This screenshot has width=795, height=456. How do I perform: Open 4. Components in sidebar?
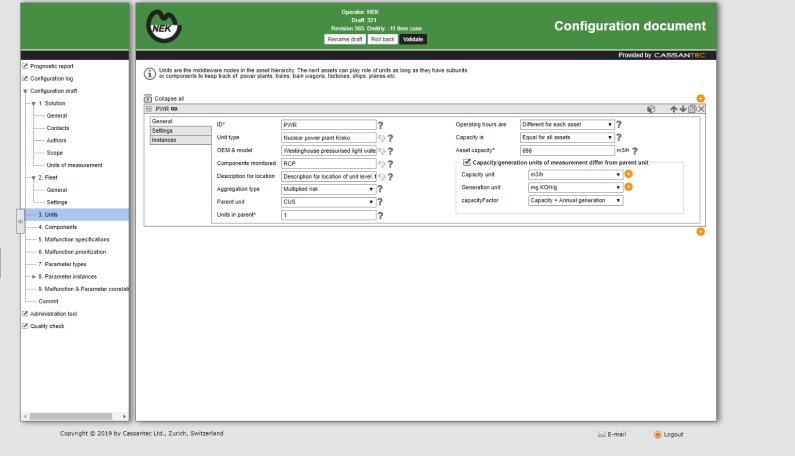[x=58, y=227]
